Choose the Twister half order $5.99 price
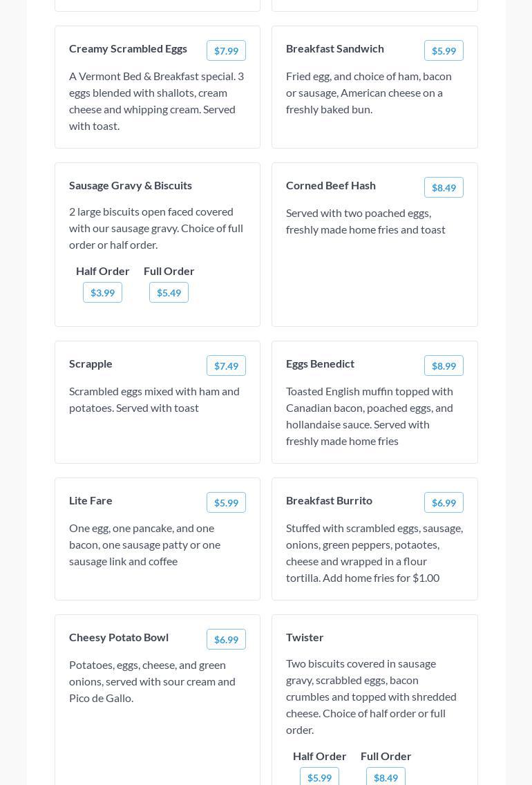 pyautogui.click(x=319, y=777)
